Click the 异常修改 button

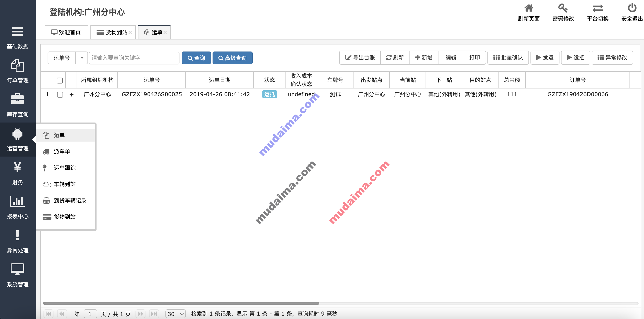pyautogui.click(x=612, y=58)
